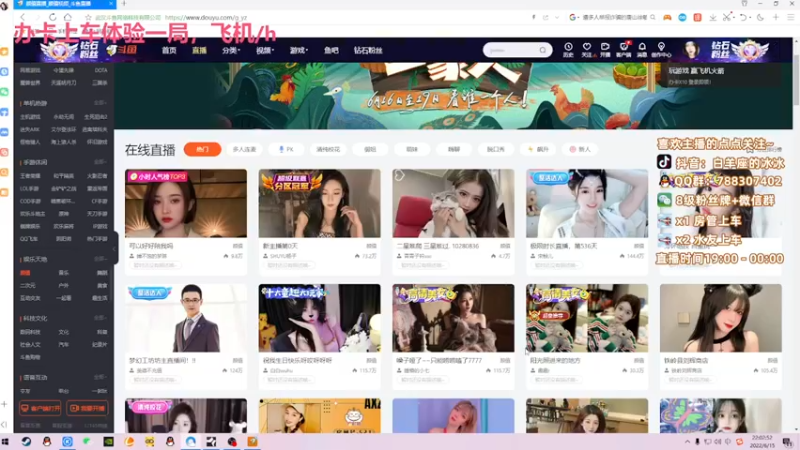Go to browser home page icon

click(x=67, y=17)
